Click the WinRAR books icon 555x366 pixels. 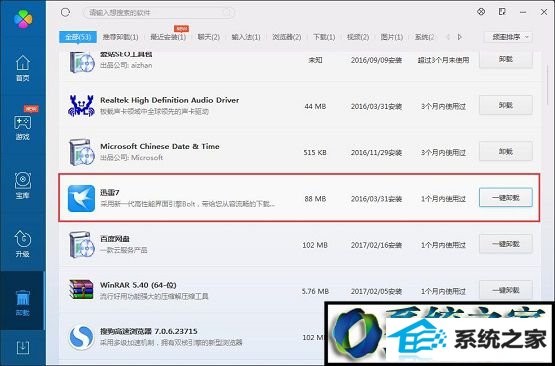point(81,290)
